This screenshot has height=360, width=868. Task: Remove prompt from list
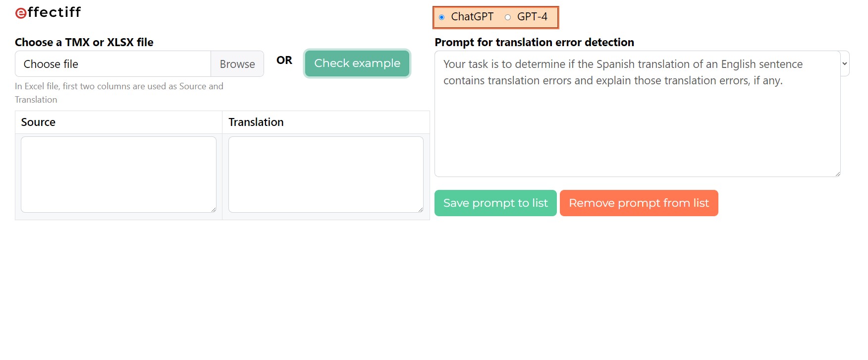(x=639, y=203)
